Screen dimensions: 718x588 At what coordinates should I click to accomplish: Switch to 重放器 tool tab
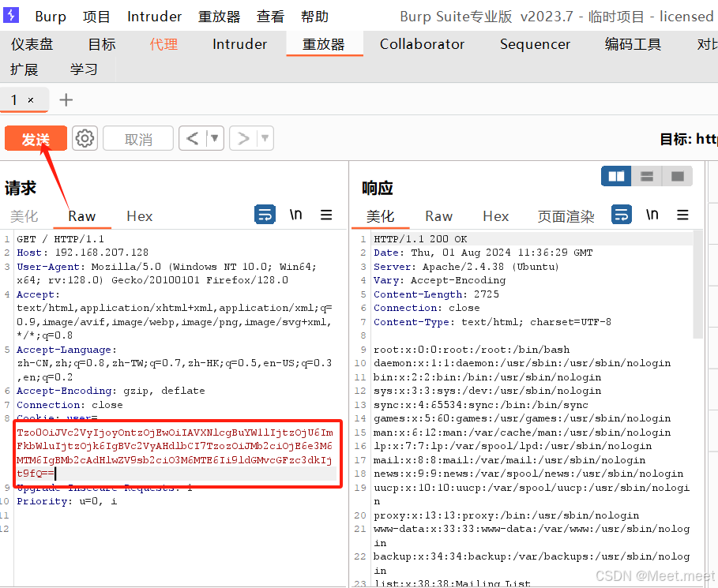[x=324, y=44]
